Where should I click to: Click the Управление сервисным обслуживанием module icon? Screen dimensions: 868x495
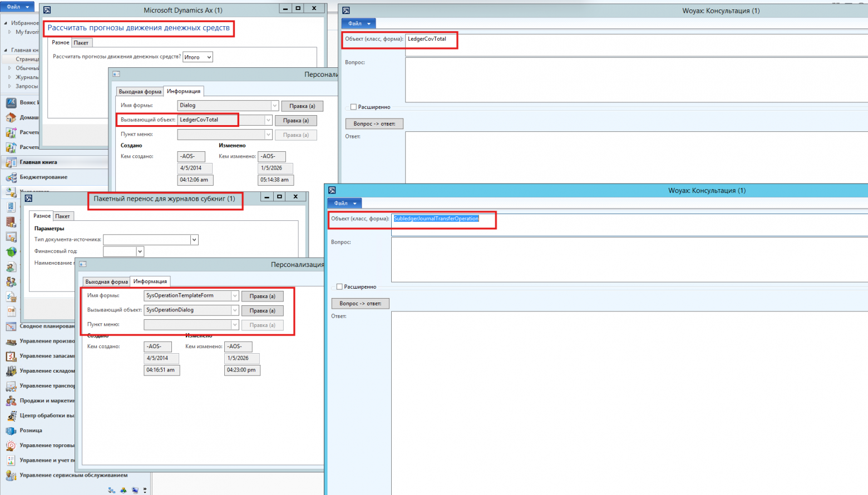click(11, 476)
